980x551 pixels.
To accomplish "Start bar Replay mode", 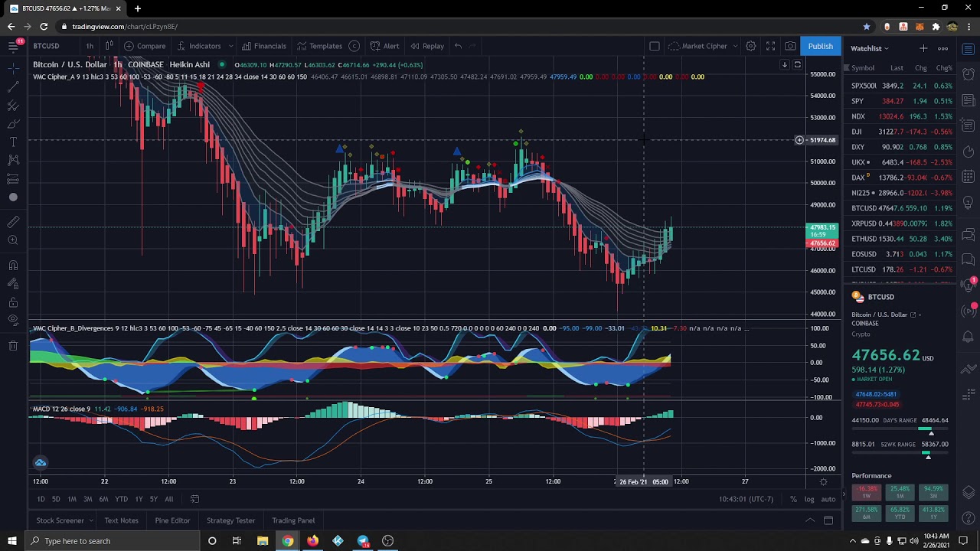I will pos(427,46).
